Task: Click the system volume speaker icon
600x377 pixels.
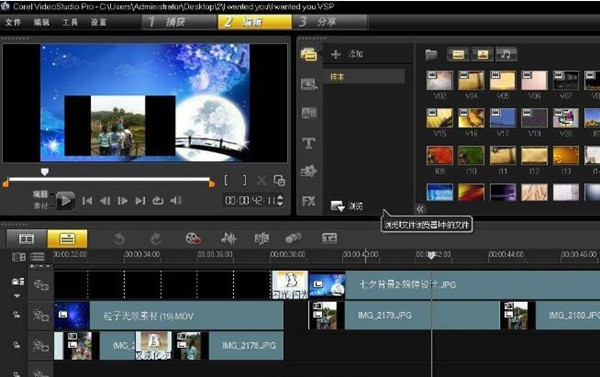Action: pos(176,201)
